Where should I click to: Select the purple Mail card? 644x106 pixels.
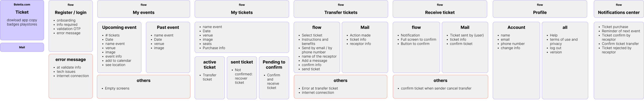(22, 47)
